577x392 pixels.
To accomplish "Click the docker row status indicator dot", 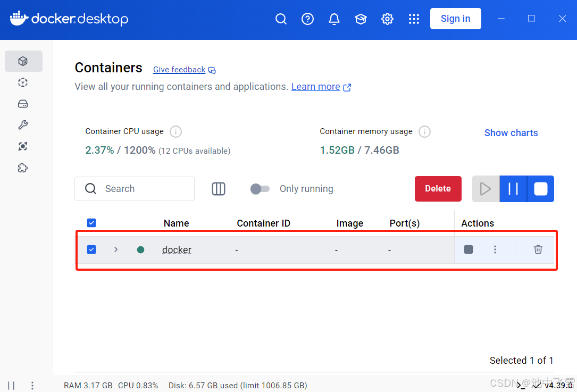I will [140, 250].
